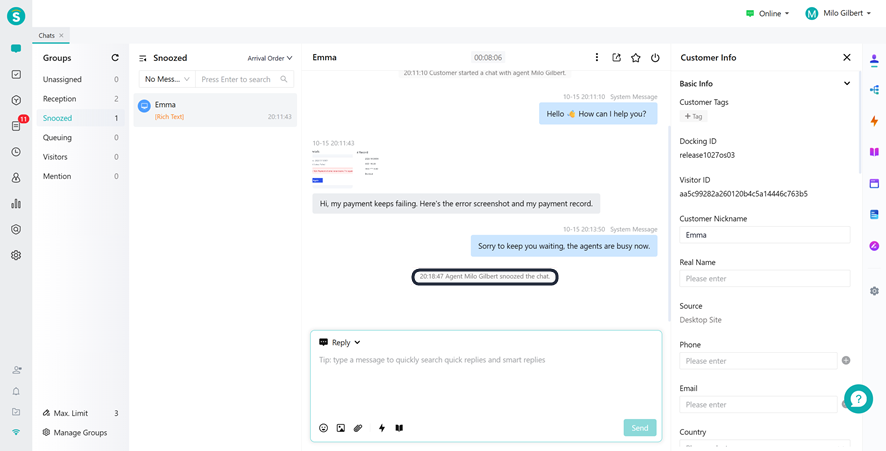This screenshot has height=451, width=886.
Task: Change the Arrival Order sorting
Action: click(270, 58)
